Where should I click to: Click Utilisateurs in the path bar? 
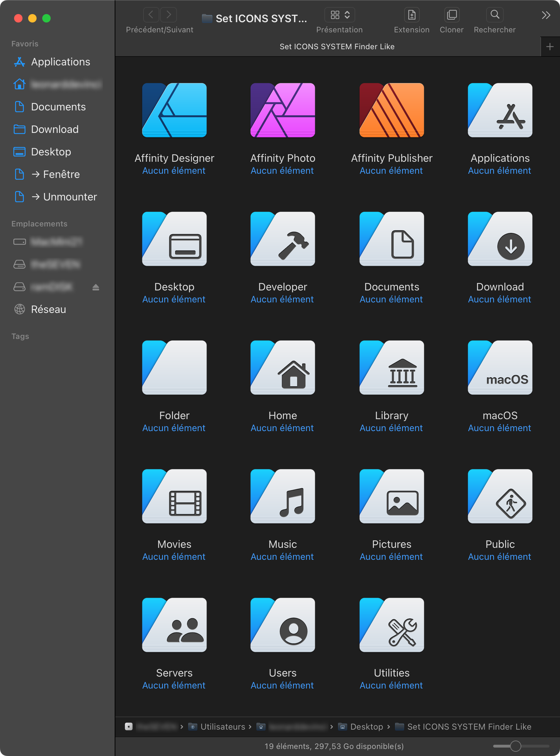(x=217, y=726)
